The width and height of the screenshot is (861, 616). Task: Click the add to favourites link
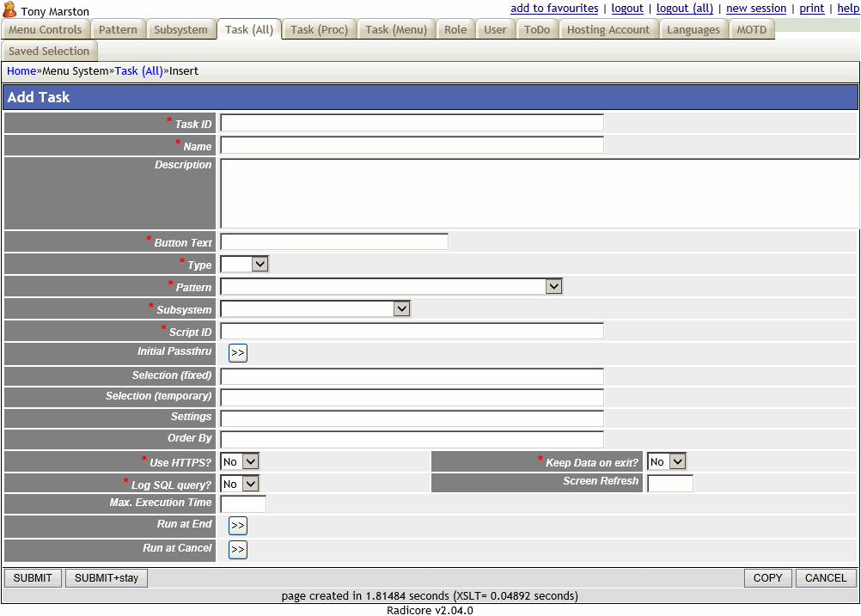coord(554,9)
